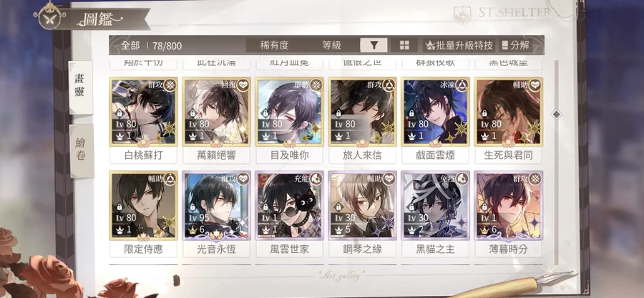644x298 pixels.
Task: Click the lock icon on 目及唯你 card
Action: pyautogui.click(x=265, y=113)
